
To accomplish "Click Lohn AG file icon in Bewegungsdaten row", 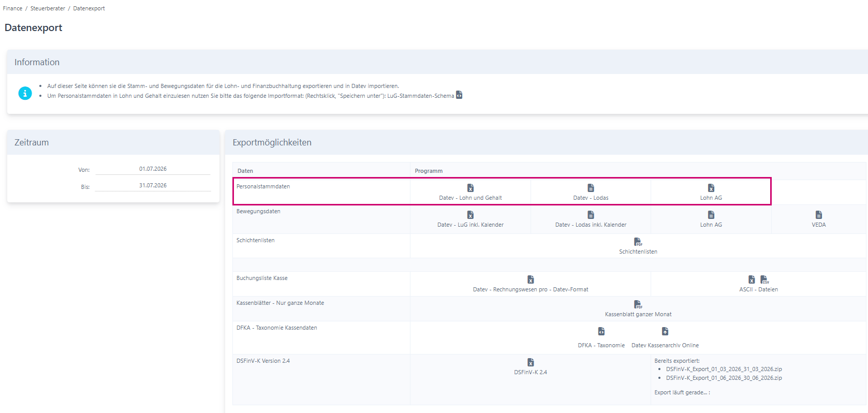I will (x=711, y=215).
